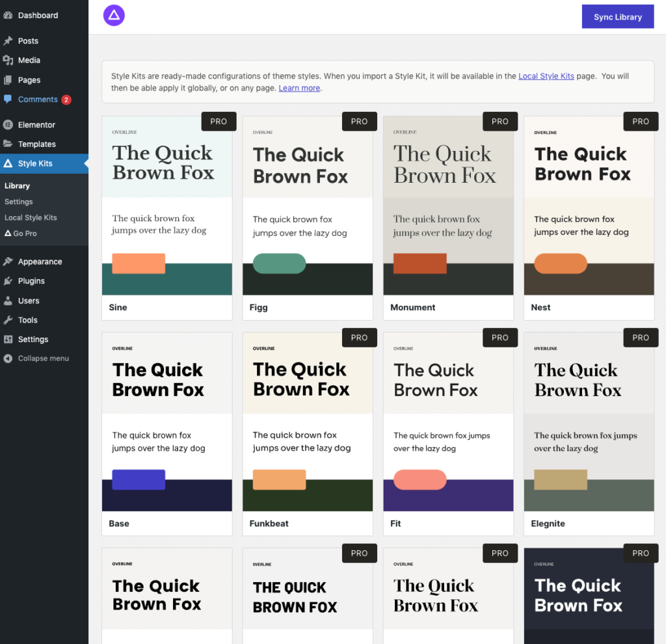
Task: Click the PRO badge on Figg
Action: [x=359, y=122]
